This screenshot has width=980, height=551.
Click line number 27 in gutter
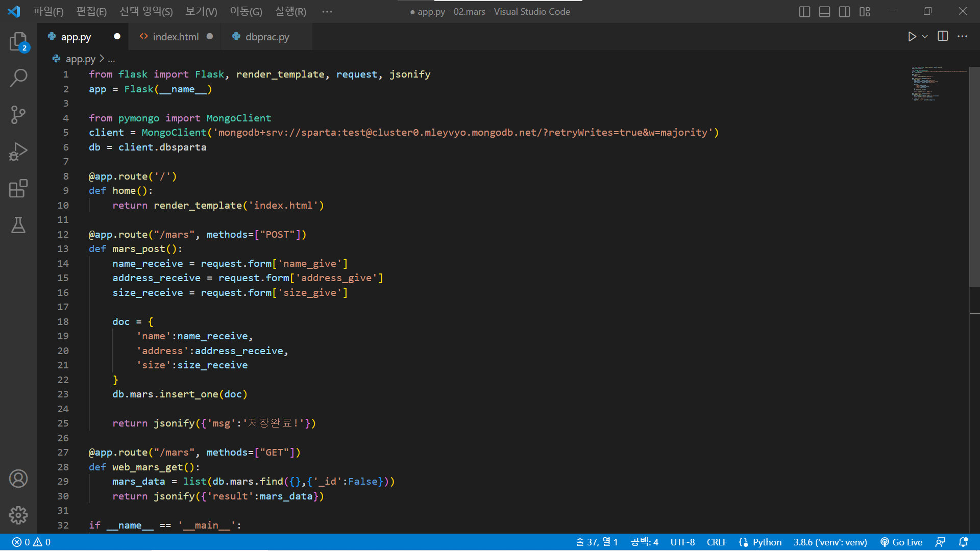63,452
